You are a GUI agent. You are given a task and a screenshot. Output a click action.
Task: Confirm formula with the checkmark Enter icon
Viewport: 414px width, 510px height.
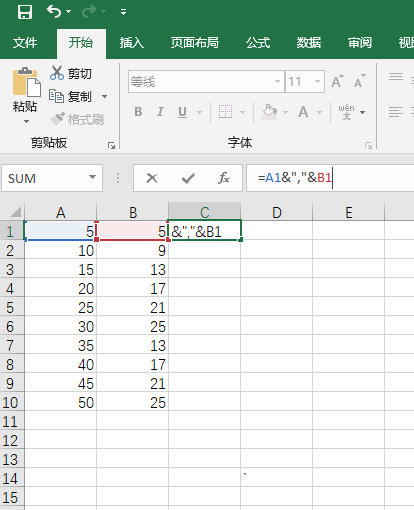click(188, 178)
